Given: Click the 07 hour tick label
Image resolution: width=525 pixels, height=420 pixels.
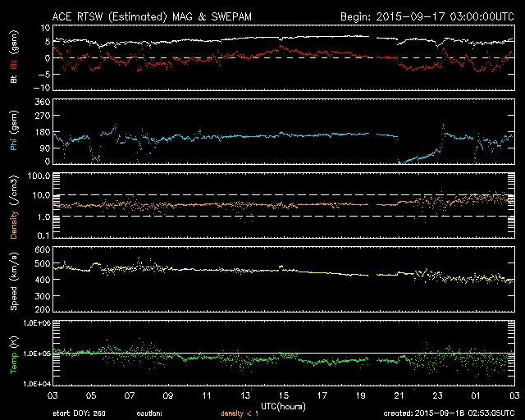Looking at the screenshot, I should point(130,395).
